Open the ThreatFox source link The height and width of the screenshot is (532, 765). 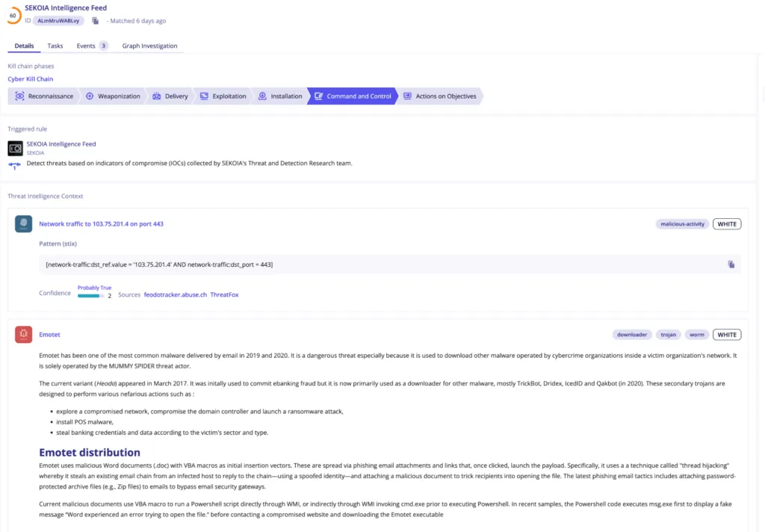coord(224,295)
